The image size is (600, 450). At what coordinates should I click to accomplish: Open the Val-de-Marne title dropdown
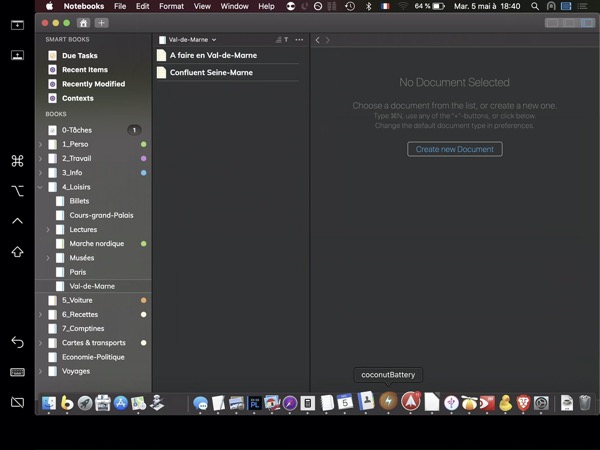(190, 40)
